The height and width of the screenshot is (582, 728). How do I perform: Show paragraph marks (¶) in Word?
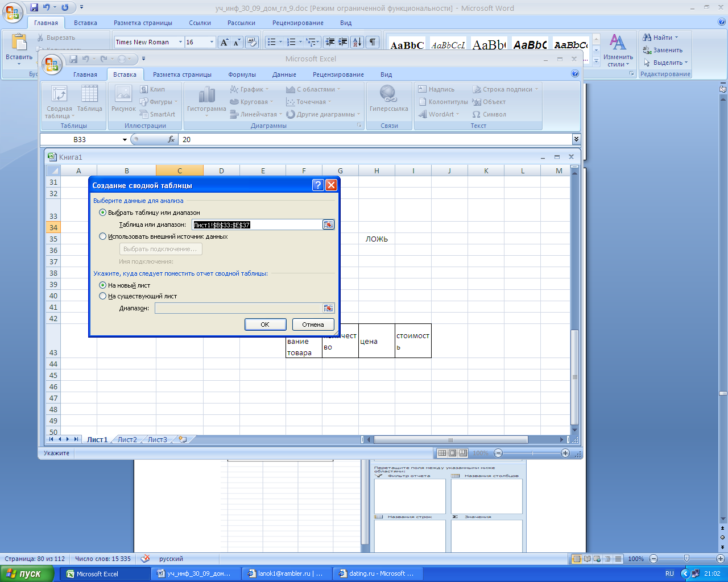(373, 42)
